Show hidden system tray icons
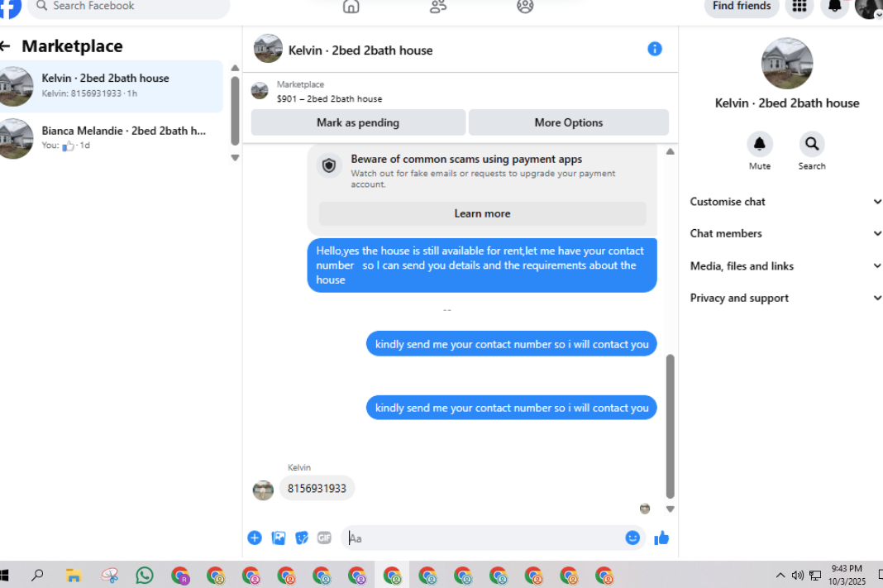Image resolution: width=883 pixels, height=588 pixels. click(780, 575)
